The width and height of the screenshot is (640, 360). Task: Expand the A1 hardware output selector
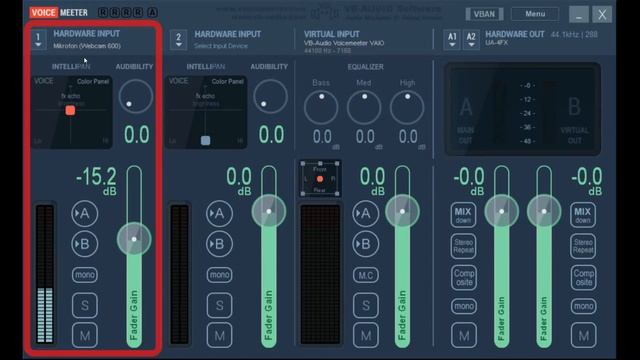452,40
